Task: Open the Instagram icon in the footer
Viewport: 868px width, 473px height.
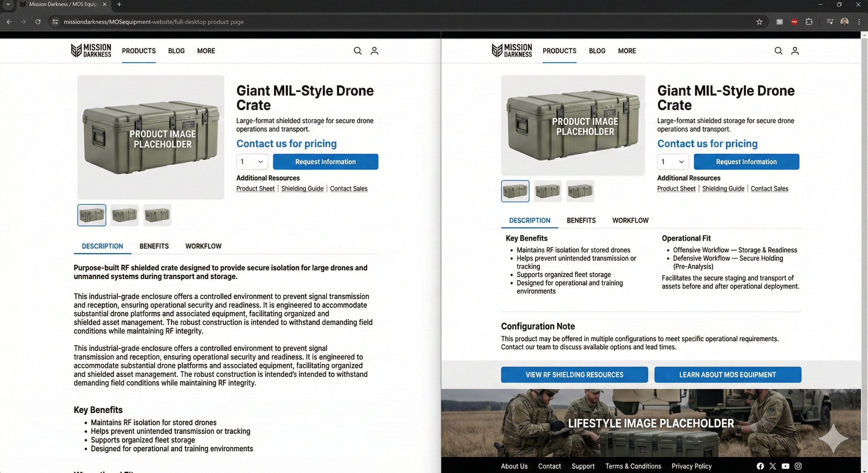Action: (x=798, y=466)
